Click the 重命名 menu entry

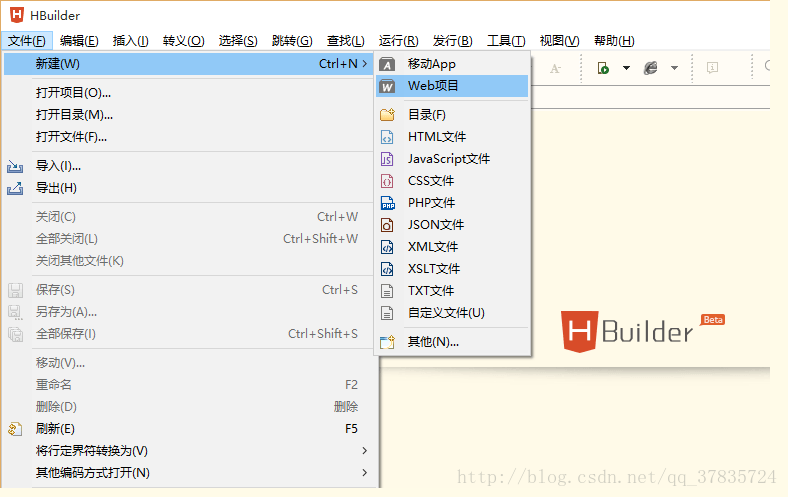[188, 385]
